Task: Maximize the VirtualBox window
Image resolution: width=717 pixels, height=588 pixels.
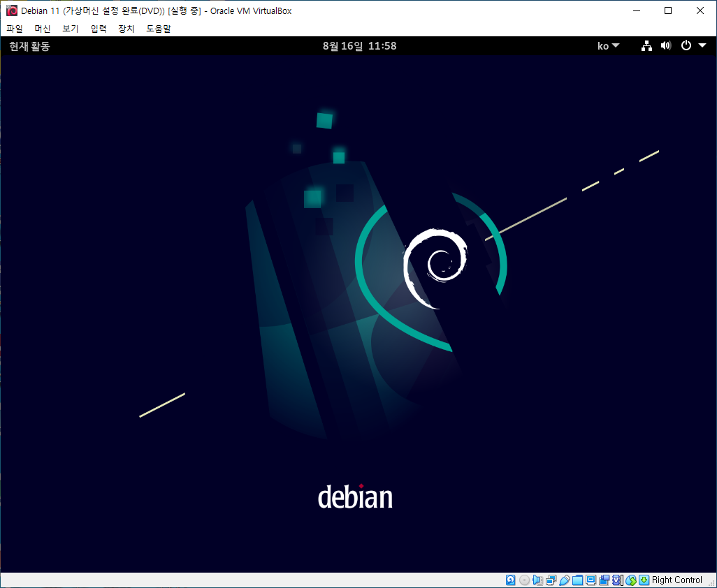Action: [x=668, y=10]
